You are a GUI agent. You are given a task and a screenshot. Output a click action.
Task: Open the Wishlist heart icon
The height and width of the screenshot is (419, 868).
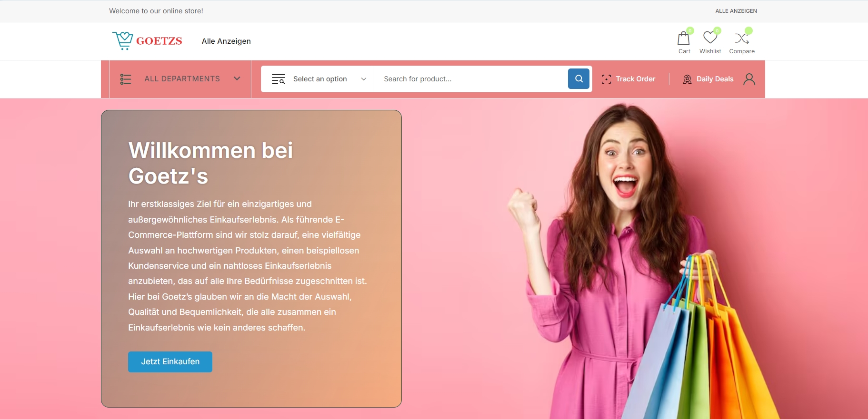pyautogui.click(x=710, y=37)
